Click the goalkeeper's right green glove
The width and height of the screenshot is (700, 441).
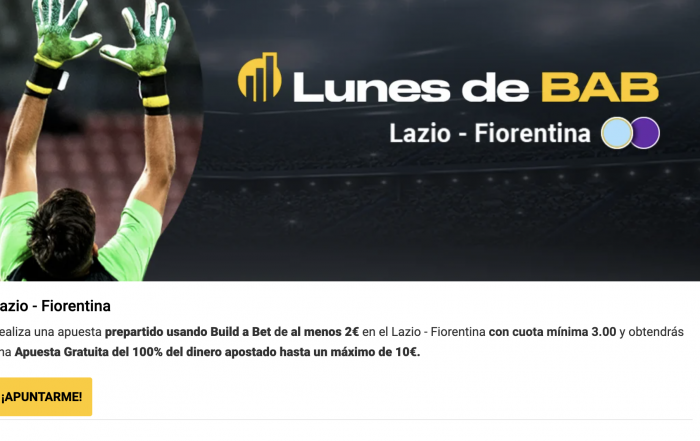(x=141, y=38)
